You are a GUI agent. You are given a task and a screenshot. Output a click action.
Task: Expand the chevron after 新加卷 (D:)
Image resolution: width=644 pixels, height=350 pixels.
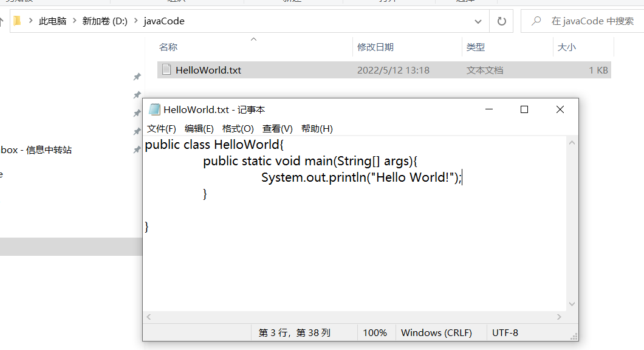136,21
